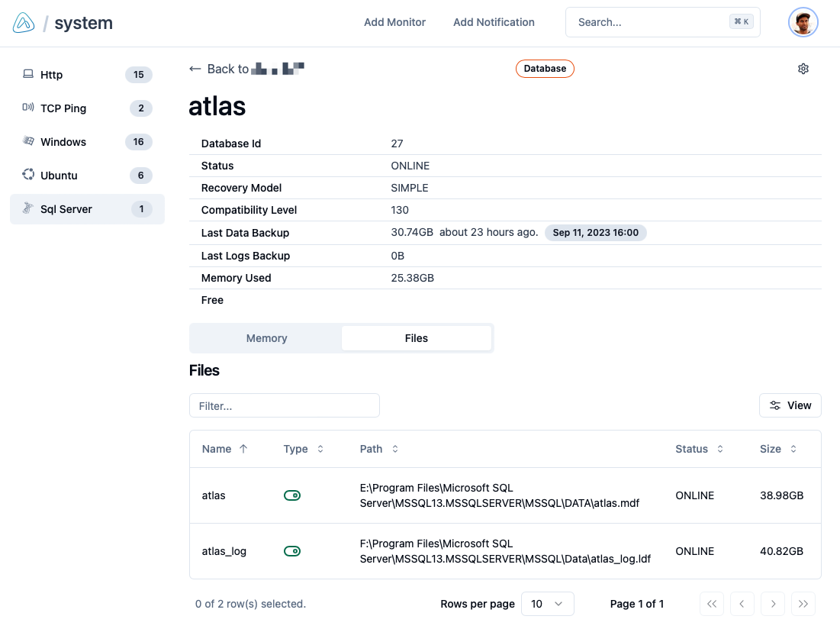This screenshot has width=840, height=629.
Task: Switch to Memory tab
Action: [266, 338]
